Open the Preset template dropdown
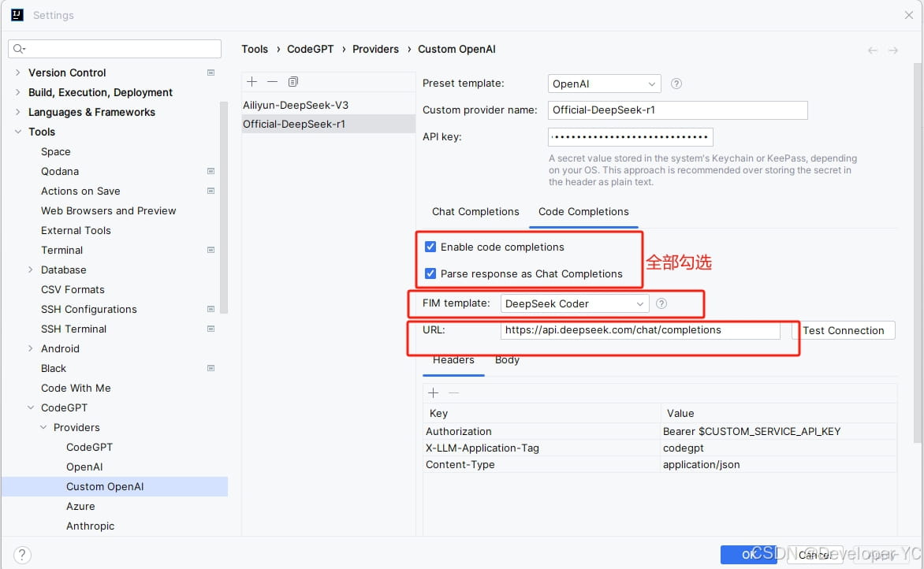 click(x=604, y=84)
